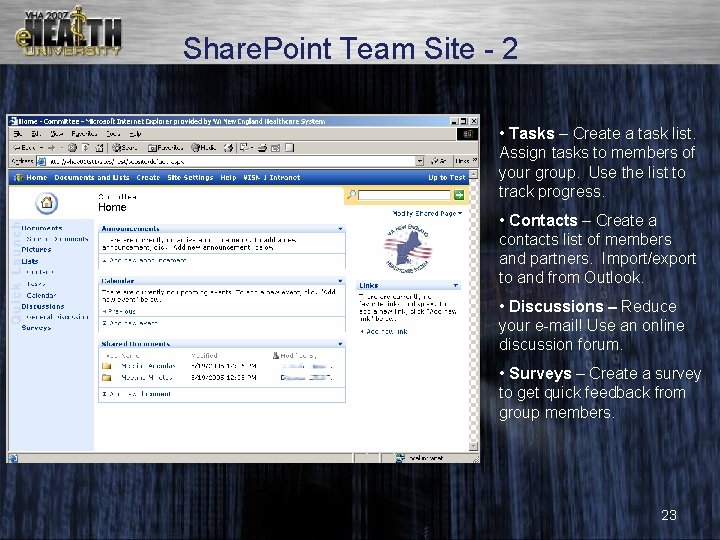Image resolution: width=720 pixels, height=540 pixels.
Task: Click Help in the SharePoint navigation bar
Action: click(x=228, y=178)
